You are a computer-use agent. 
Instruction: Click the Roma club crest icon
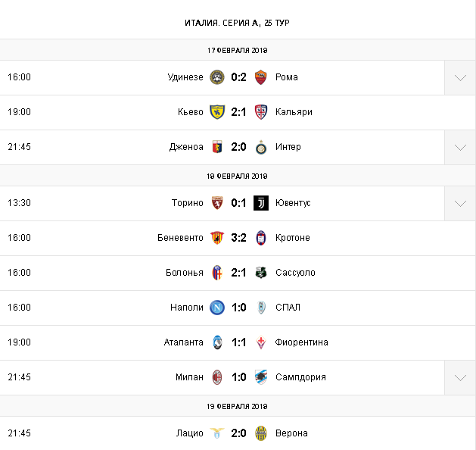(261, 77)
